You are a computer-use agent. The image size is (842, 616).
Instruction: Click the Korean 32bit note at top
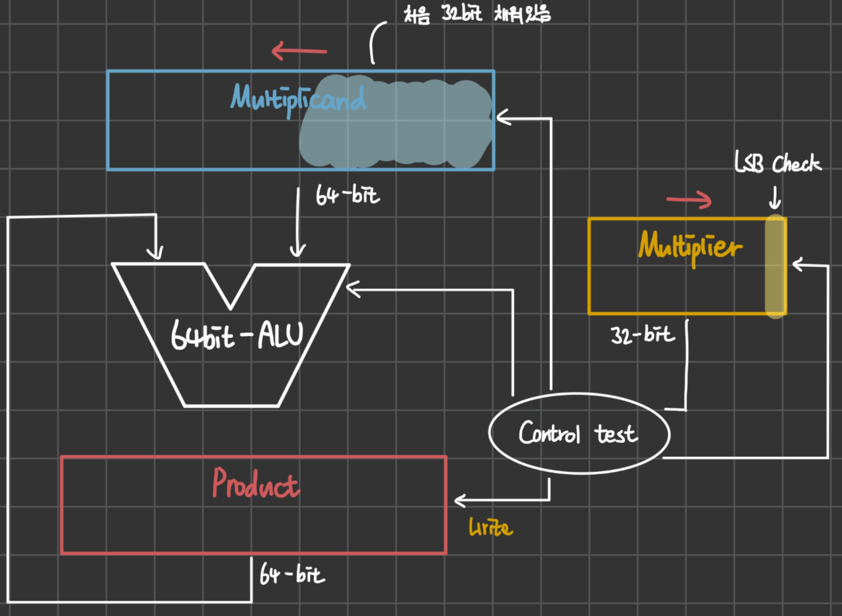point(478,14)
